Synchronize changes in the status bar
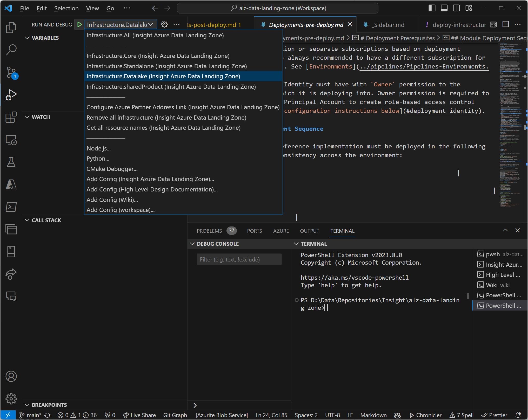 (48, 415)
